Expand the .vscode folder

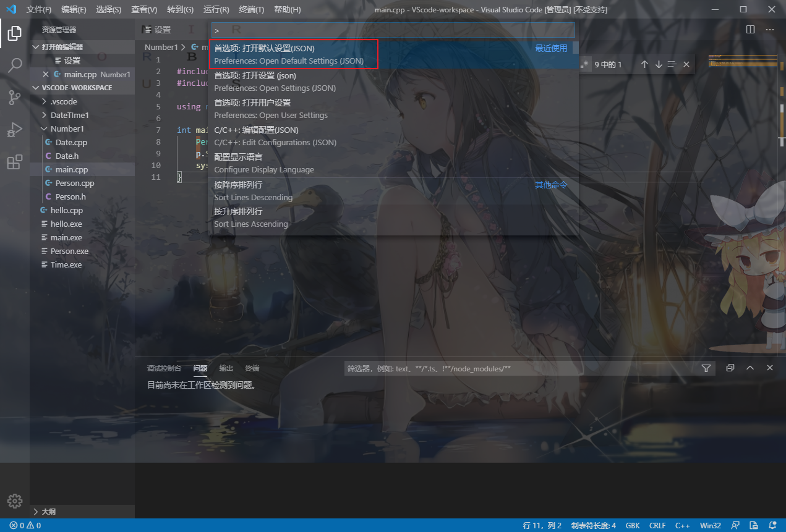[x=82, y=101]
